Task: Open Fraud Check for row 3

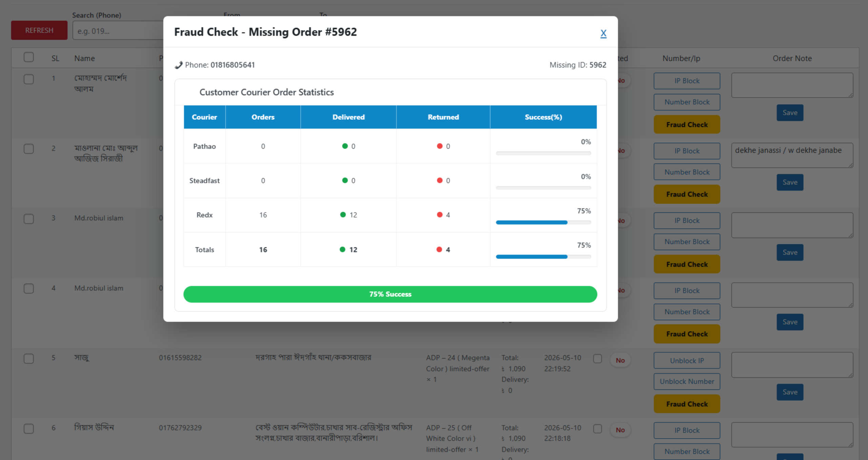Action: [x=687, y=264]
